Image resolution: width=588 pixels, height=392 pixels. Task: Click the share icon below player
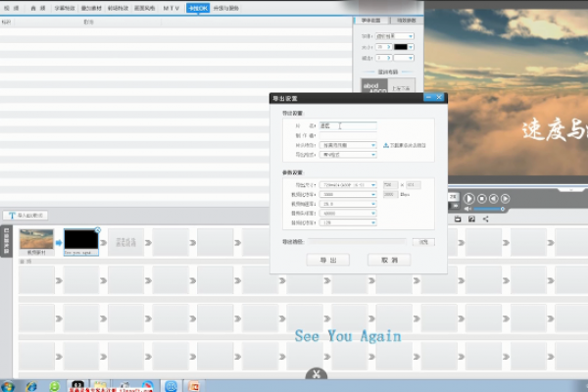(x=486, y=220)
